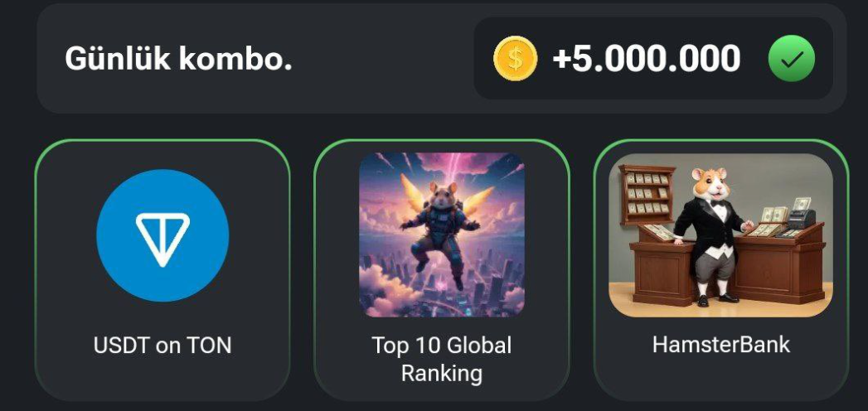Image resolution: width=868 pixels, height=411 pixels.
Task: Open the flying hamster ranking image
Action: coord(442,235)
